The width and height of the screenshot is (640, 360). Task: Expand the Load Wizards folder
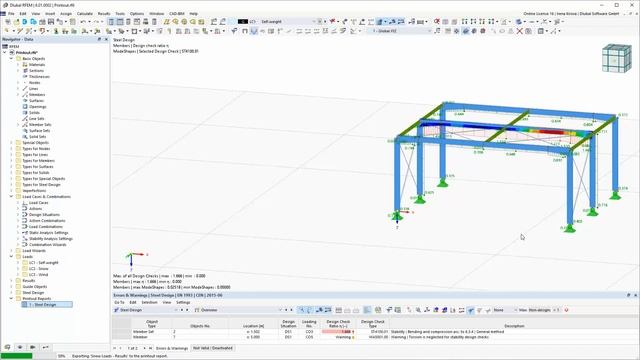[11, 251]
